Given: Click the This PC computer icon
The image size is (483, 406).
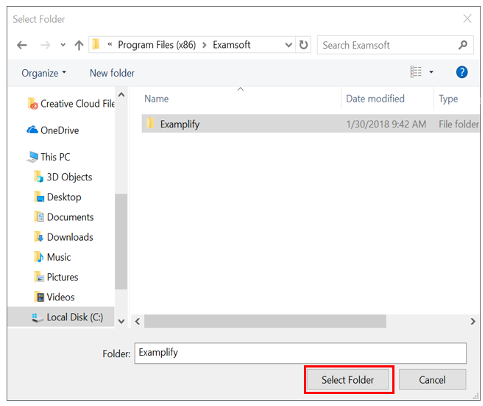Looking at the screenshot, I should coord(32,157).
